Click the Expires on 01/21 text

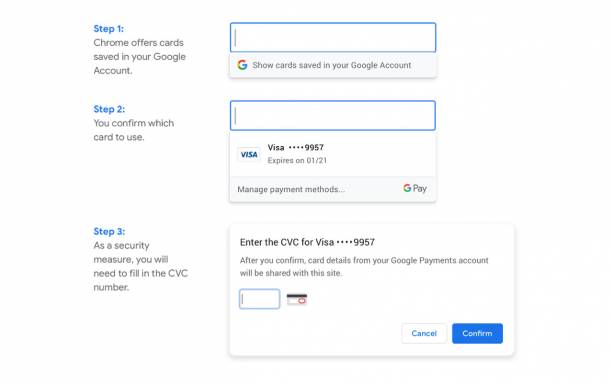(x=297, y=161)
